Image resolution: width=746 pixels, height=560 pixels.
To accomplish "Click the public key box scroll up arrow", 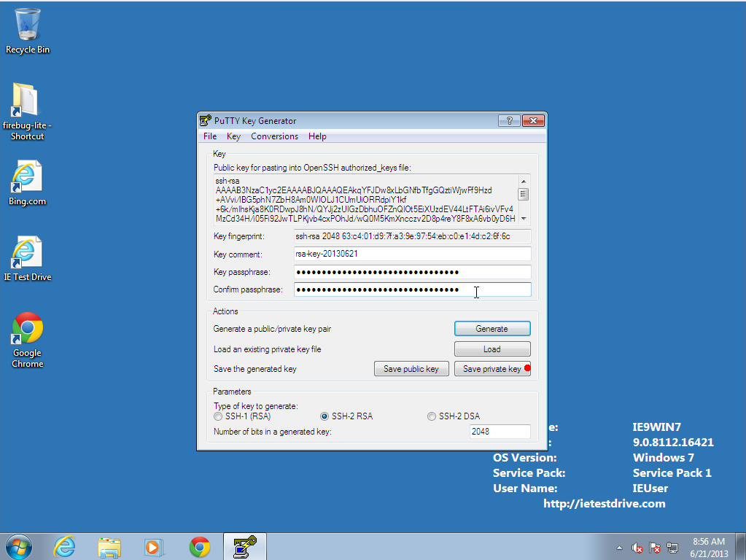I will coord(524,182).
